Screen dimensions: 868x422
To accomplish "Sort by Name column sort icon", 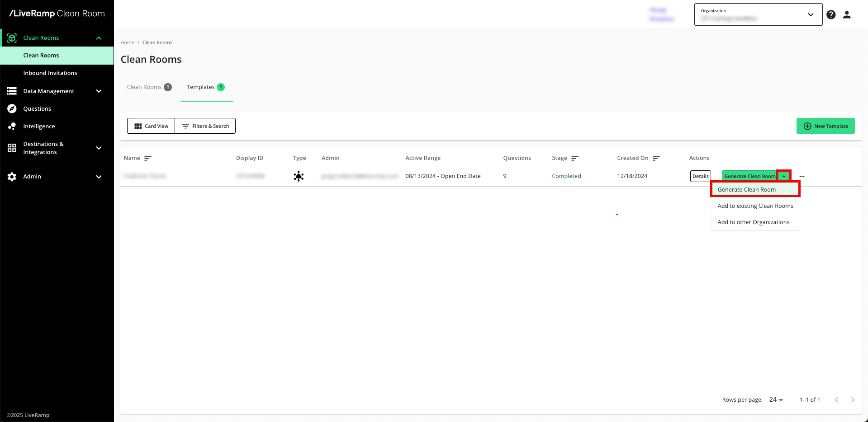I will click(x=147, y=158).
